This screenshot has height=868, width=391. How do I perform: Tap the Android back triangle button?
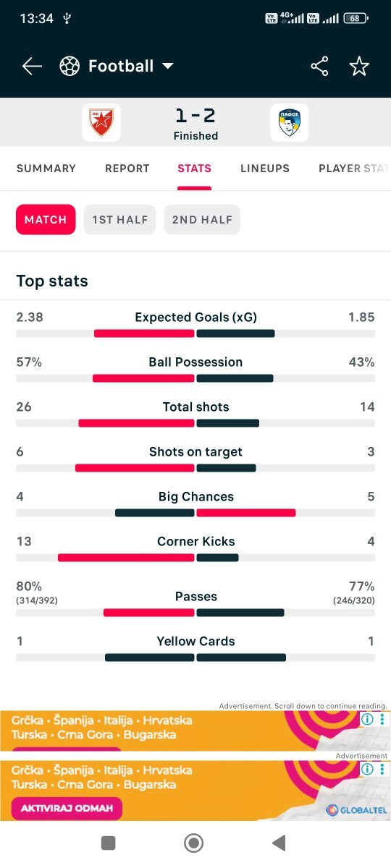coord(278,843)
